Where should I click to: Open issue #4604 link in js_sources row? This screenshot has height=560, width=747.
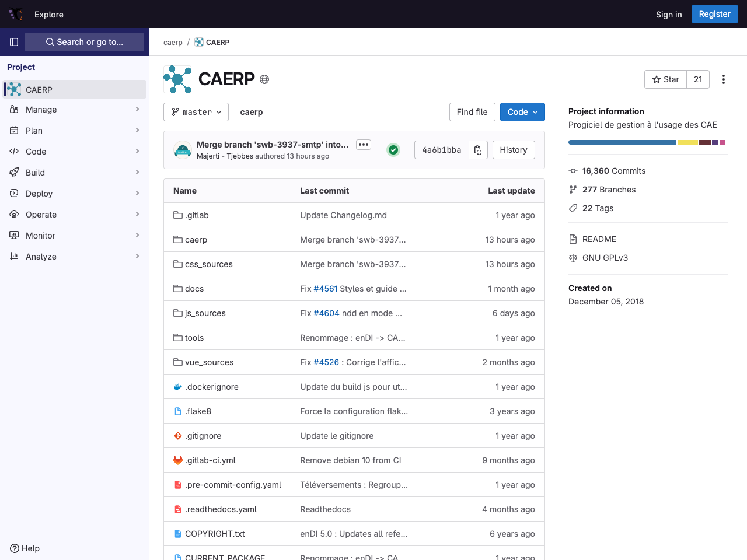(326, 313)
